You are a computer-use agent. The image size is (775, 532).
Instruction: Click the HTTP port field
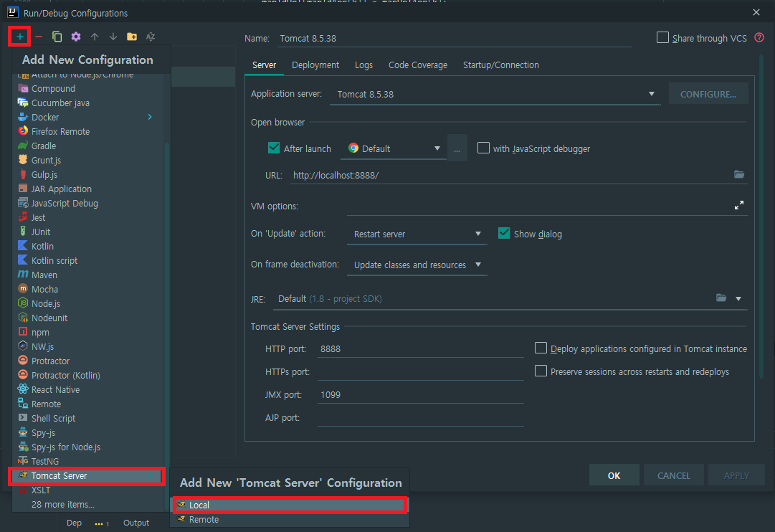tap(420, 348)
